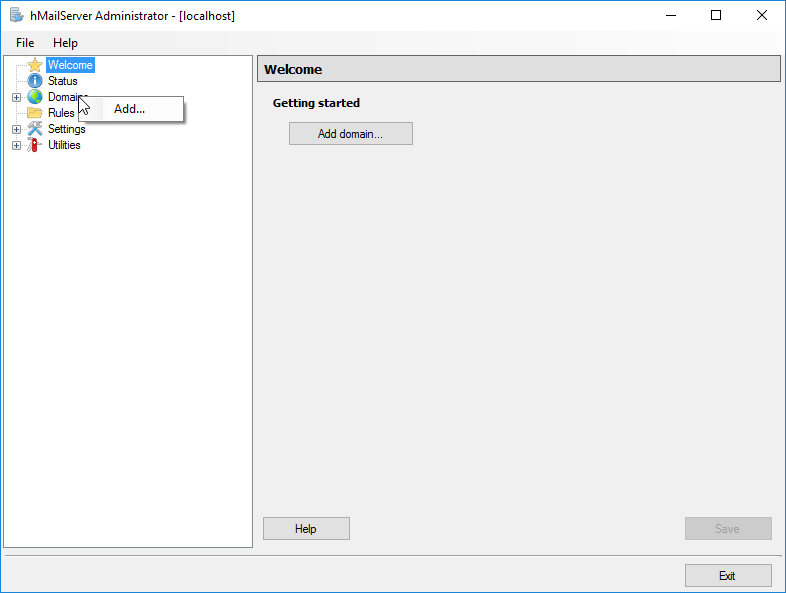Click the red Utilities knife icon

(x=34, y=145)
